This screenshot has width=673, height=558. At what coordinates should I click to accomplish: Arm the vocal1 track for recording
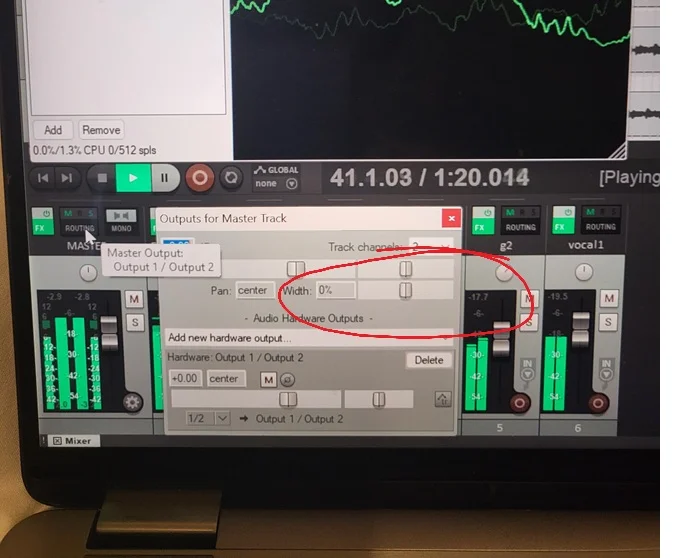pos(598,403)
